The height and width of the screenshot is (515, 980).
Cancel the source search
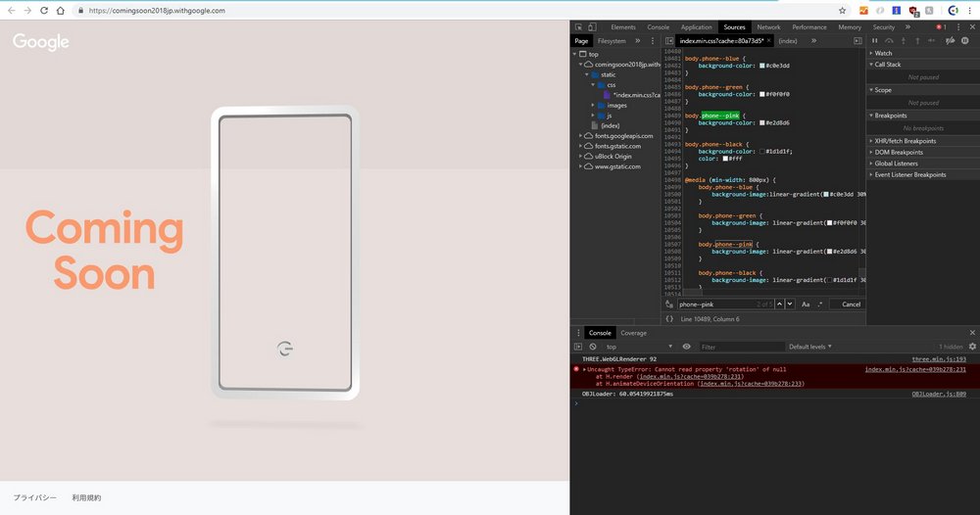pyautogui.click(x=851, y=304)
